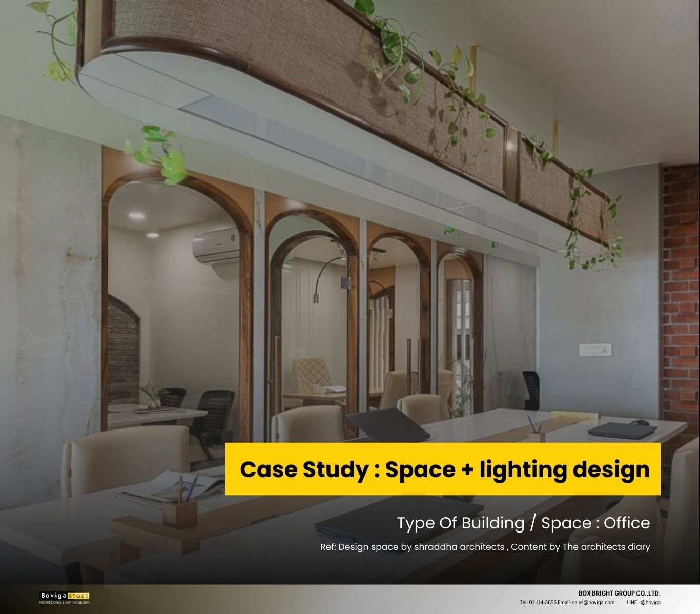The width and height of the screenshot is (700, 614).
Task: Click the 'Type Of Building / Space : Office' text
Action: pos(523,523)
